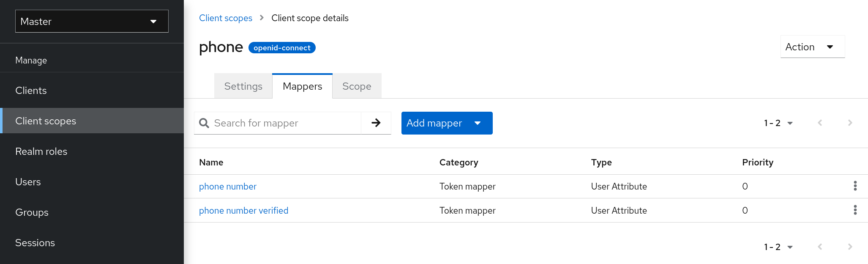Navigate to Client scopes breadcrumb link
The width and height of the screenshot is (868, 264).
225,18
